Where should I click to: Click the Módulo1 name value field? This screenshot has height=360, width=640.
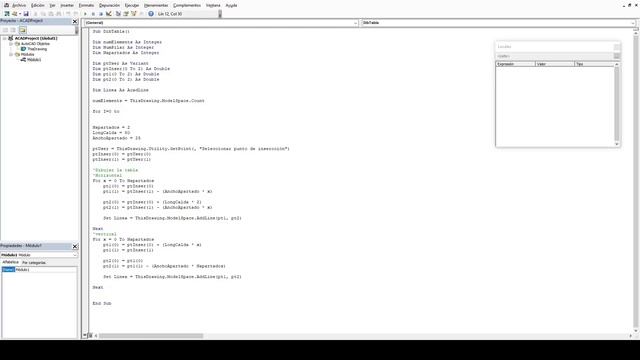coord(46,270)
